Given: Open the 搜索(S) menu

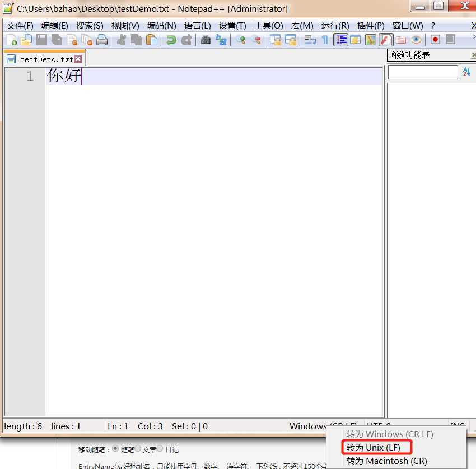Looking at the screenshot, I should [x=90, y=26].
